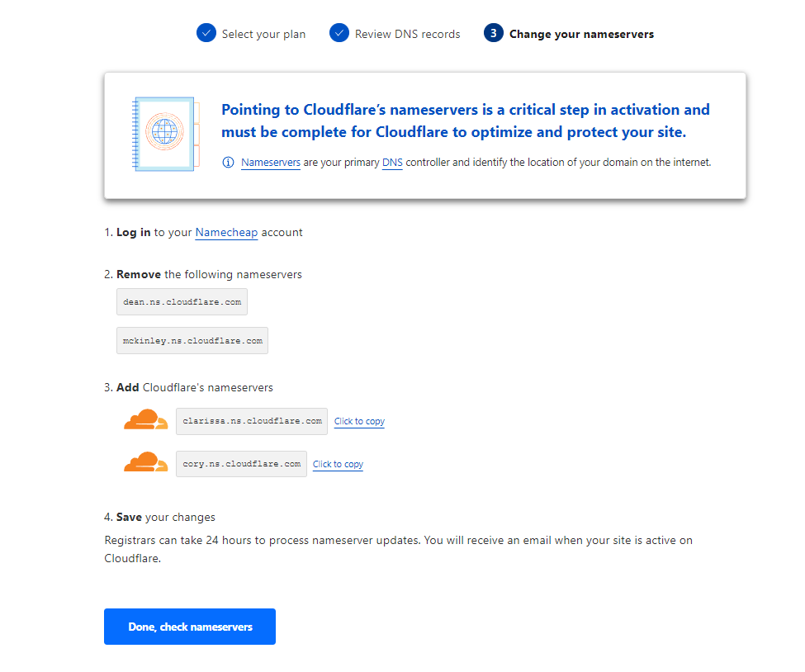Click the orange cloud icon beside clarissa nameserver
805x672 pixels.
coord(146,419)
